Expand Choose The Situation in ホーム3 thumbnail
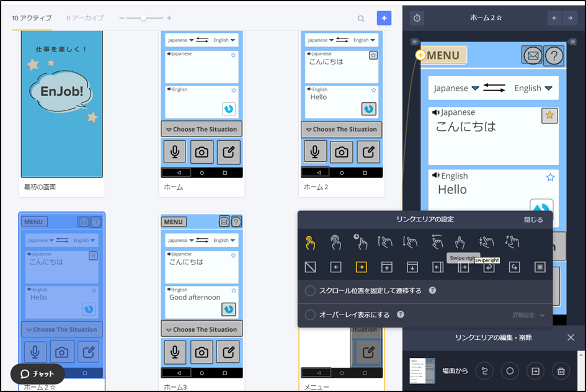The image size is (586, 392). (x=202, y=329)
